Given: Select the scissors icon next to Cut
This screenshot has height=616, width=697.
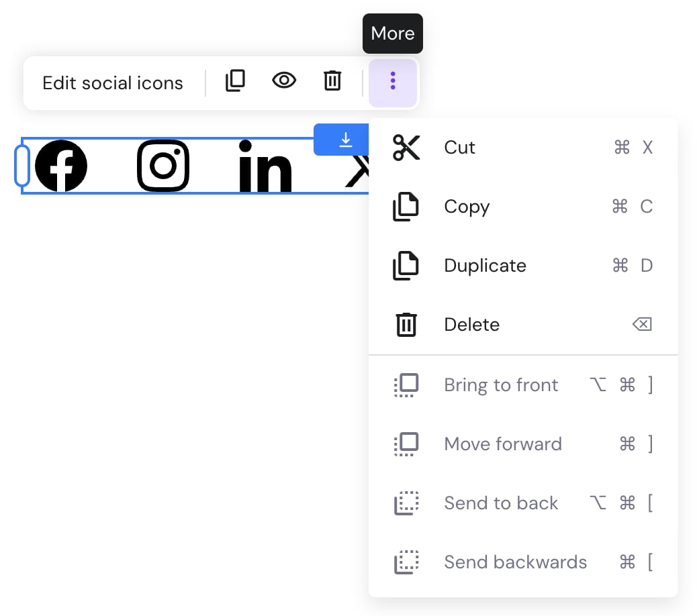Looking at the screenshot, I should [406, 147].
